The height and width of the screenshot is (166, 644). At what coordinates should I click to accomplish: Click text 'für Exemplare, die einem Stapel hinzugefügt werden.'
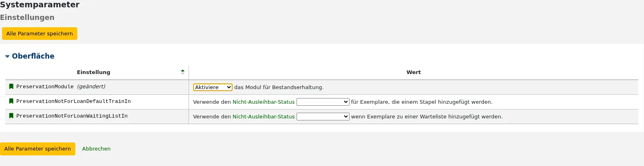pyautogui.click(x=422, y=102)
